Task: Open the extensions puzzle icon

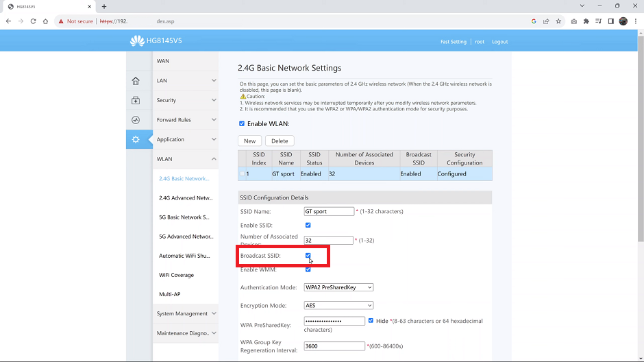Action: coord(586,21)
